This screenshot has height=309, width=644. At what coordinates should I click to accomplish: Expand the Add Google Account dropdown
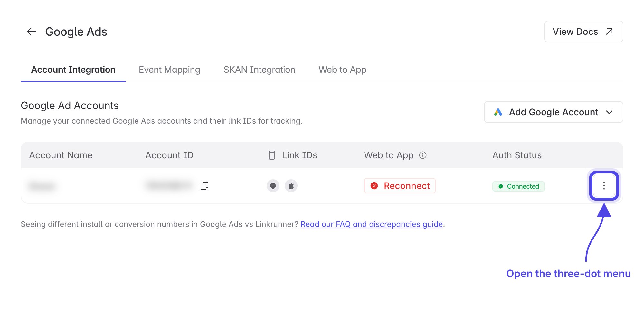[554, 112]
